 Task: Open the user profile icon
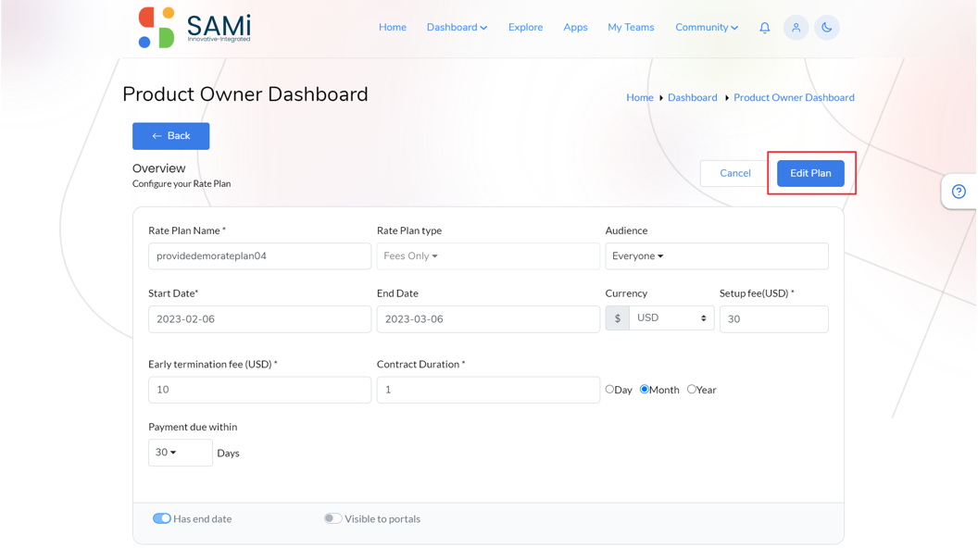click(x=796, y=28)
